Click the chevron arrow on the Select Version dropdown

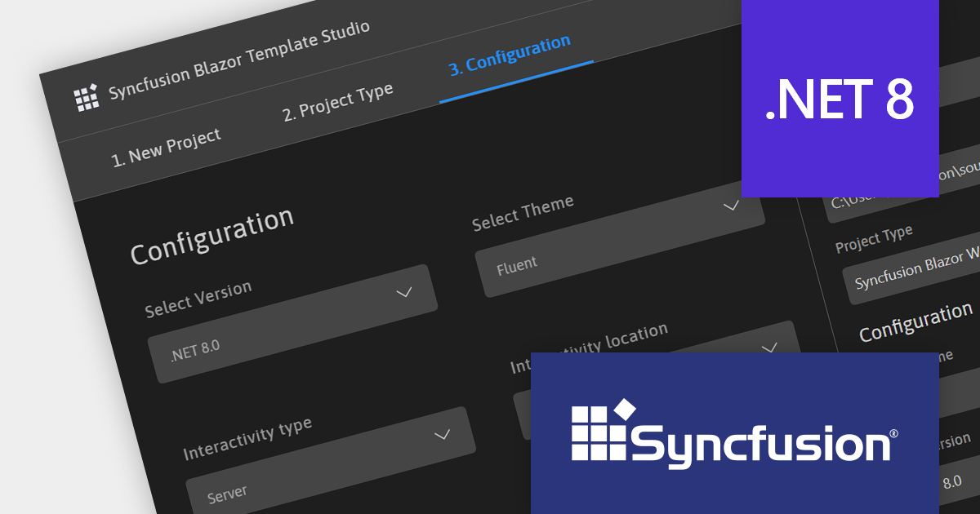(x=403, y=292)
